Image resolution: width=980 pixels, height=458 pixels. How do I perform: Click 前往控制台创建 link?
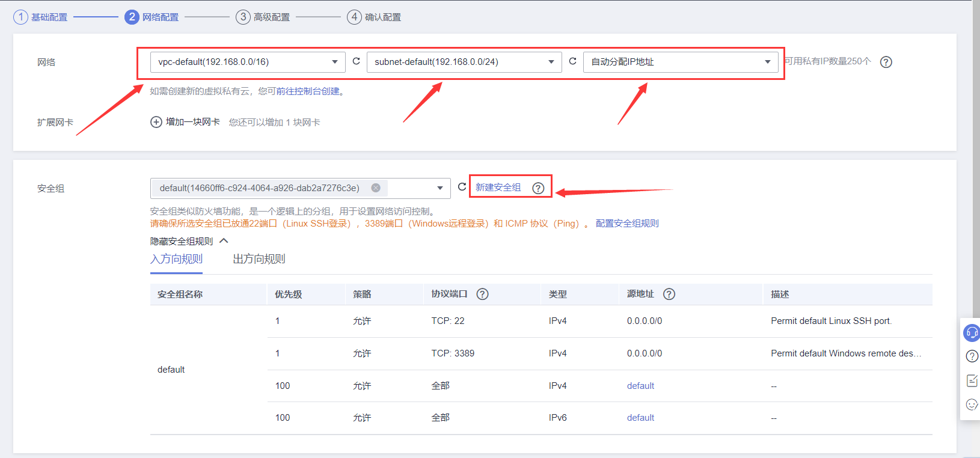(x=308, y=91)
